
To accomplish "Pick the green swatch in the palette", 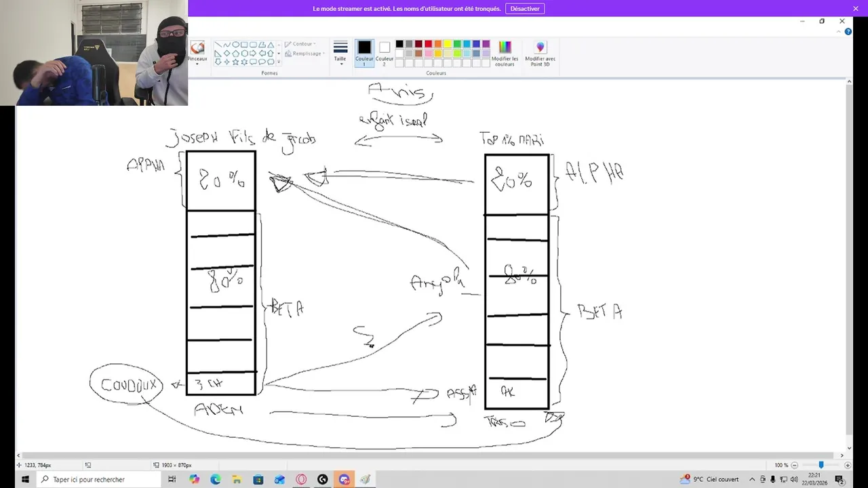I will [457, 44].
